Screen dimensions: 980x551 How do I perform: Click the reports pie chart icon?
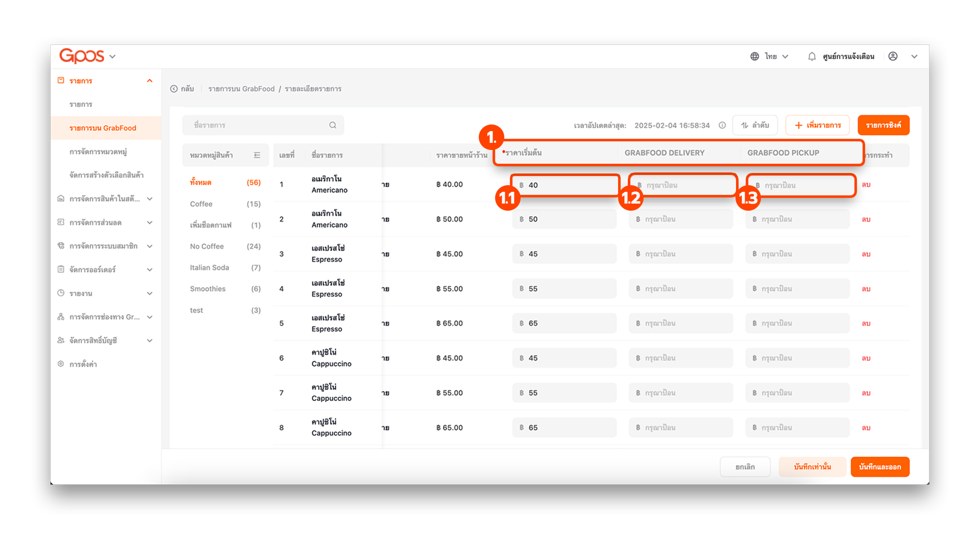tap(61, 293)
